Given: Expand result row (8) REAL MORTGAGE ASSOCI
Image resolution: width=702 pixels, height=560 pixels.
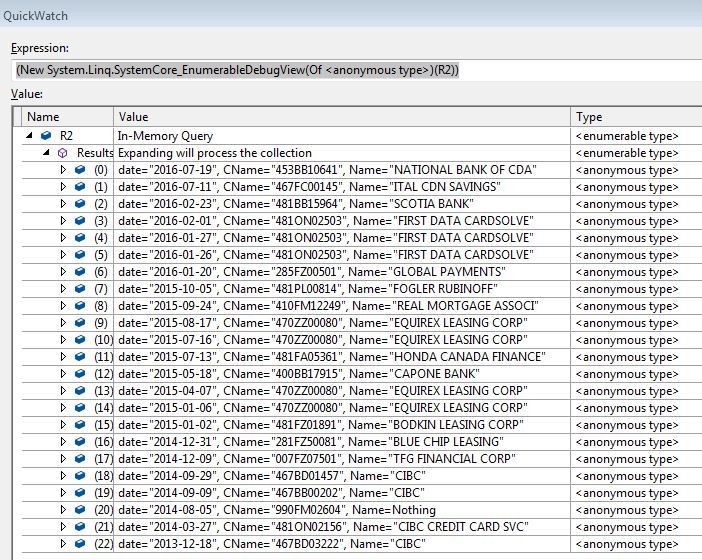Looking at the screenshot, I should (x=63, y=306).
